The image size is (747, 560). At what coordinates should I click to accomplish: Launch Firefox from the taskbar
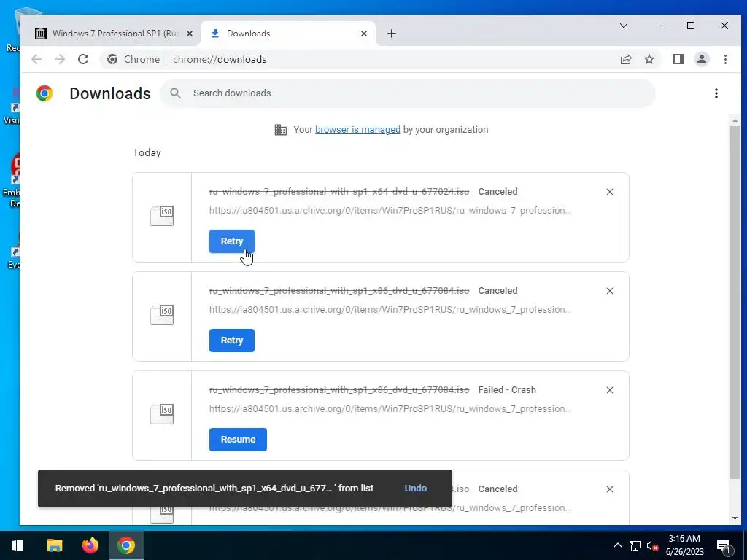[x=90, y=545]
